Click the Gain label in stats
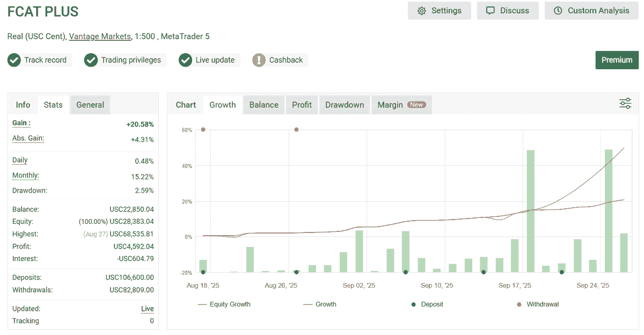 coord(21,123)
